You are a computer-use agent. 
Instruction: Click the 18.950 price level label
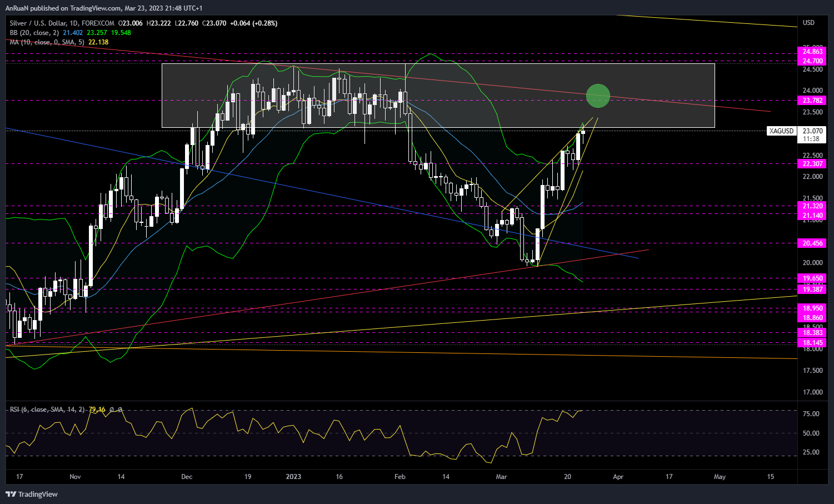813,308
